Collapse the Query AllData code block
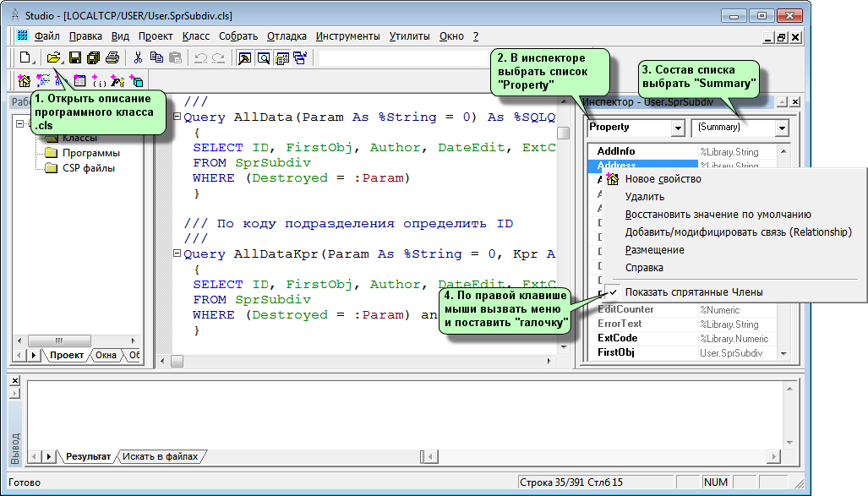 [x=177, y=117]
